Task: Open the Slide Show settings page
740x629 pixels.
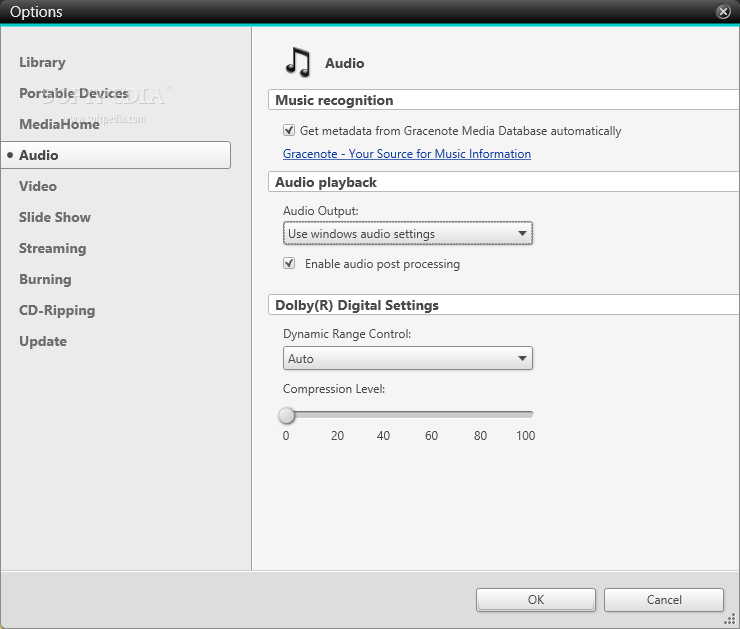Action: click(x=55, y=217)
